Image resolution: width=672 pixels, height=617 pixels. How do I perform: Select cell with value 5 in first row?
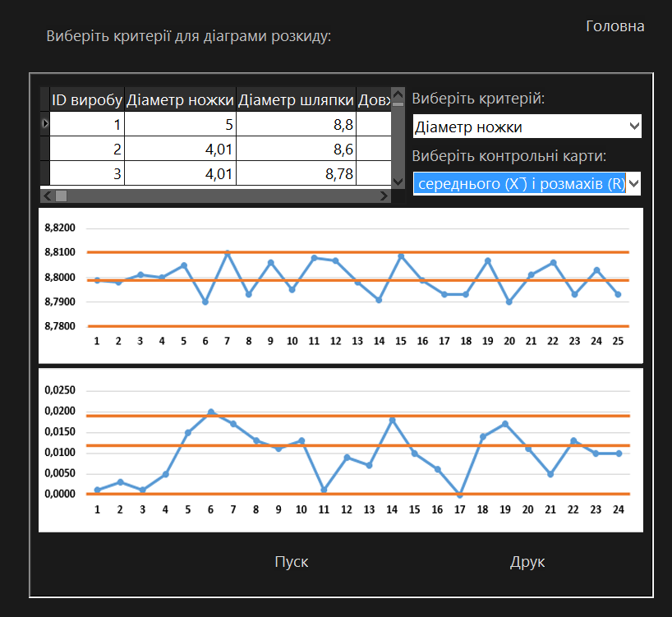[181, 124]
